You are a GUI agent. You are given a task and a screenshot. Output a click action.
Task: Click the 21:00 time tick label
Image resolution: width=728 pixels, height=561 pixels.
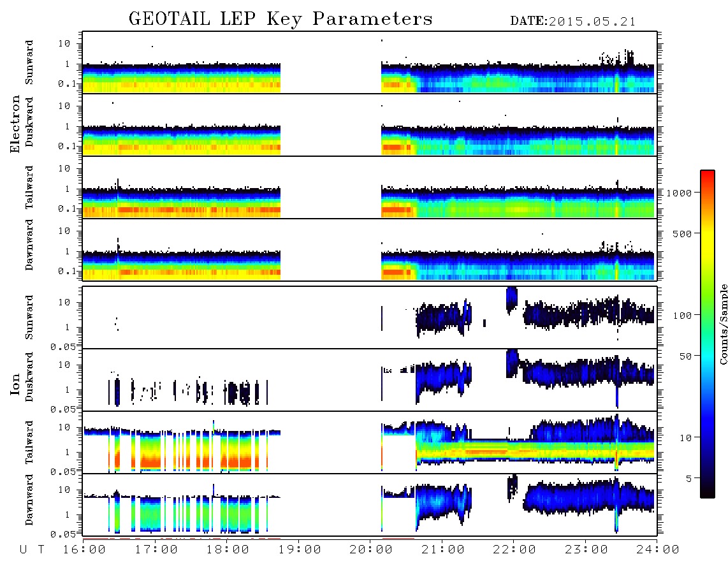pos(443,550)
